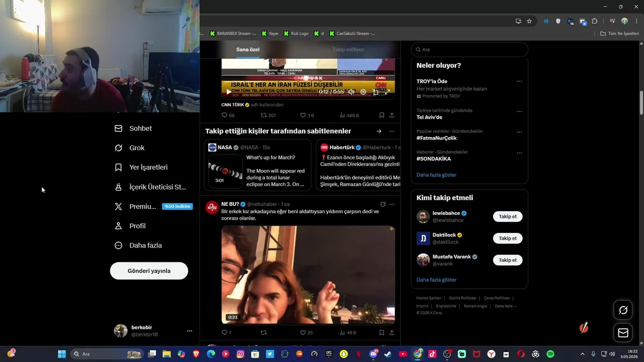Share the CNN TÜRK post
This screenshot has width=644, height=362.
(392, 115)
